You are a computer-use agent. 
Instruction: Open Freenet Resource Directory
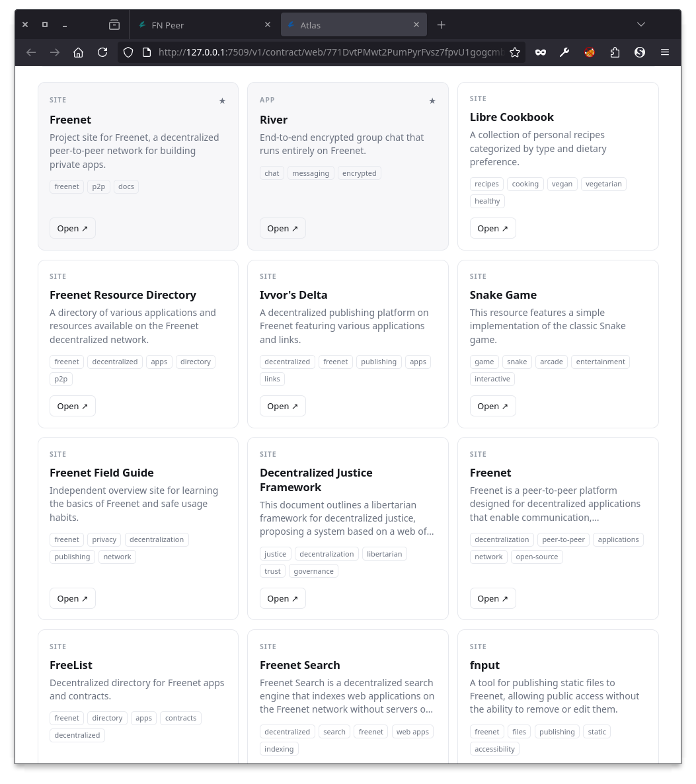73,407
